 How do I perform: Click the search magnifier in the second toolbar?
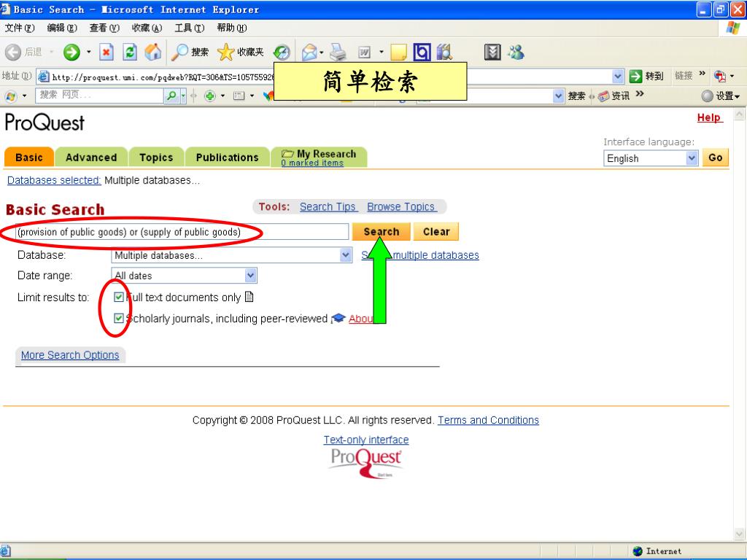coord(171,96)
